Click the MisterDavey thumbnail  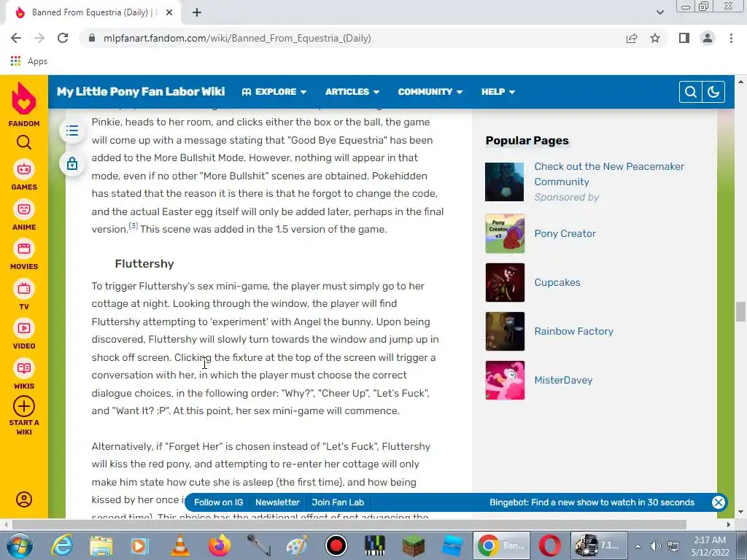505,380
